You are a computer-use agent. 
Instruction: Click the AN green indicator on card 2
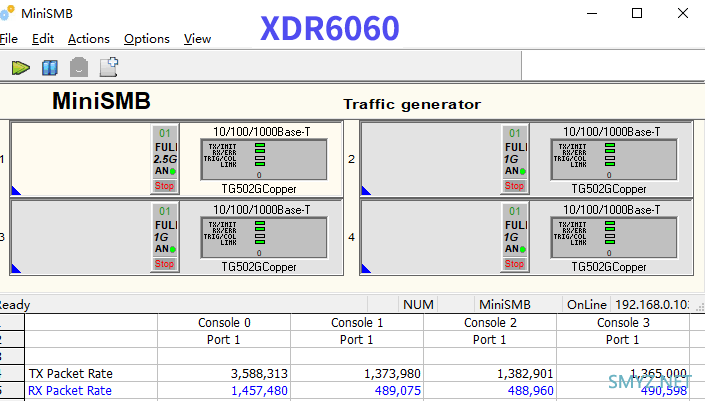[x=522, y=171]
